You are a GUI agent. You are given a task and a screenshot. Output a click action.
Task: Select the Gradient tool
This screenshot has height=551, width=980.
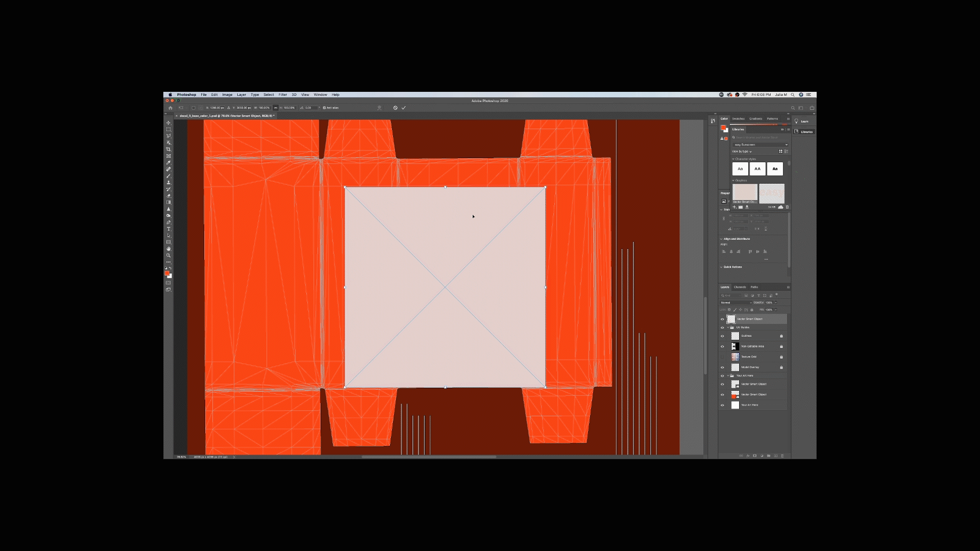[x=168, y=203]
